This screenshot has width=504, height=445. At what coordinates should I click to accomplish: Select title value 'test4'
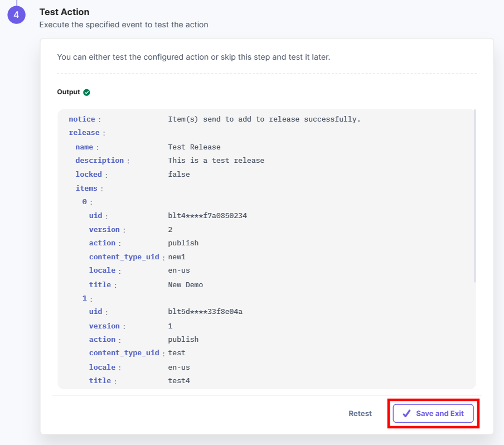[179, 381]
